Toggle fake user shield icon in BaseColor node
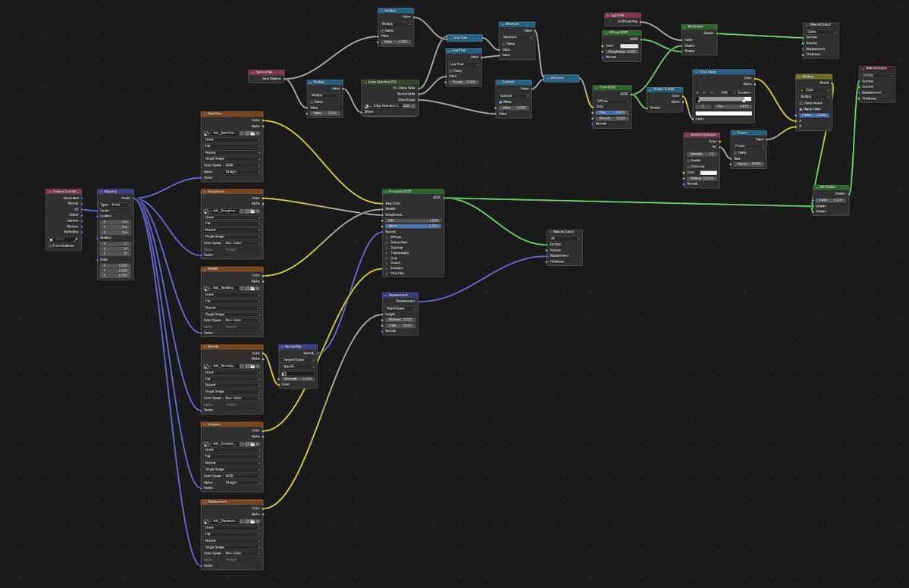The width and height of the screenshot is (909, 588). tap(242, 133)
